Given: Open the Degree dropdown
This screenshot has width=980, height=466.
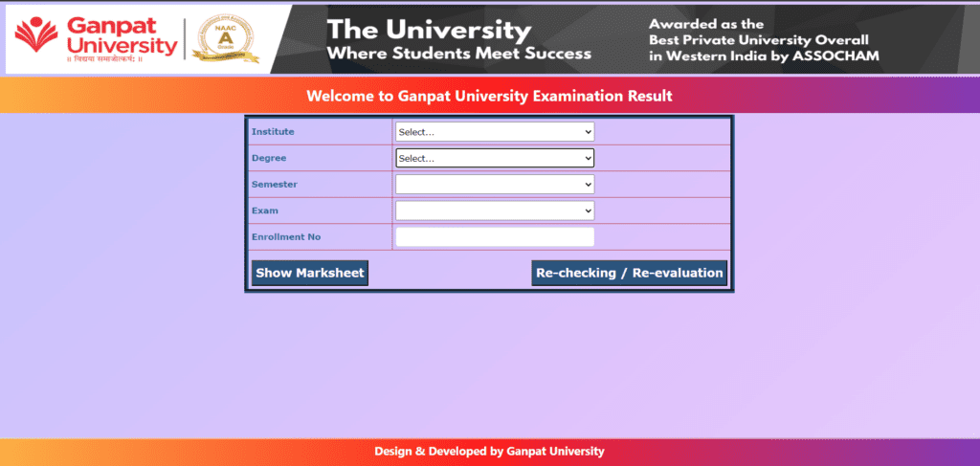Looking at the screenshot, I should (495, 158).
